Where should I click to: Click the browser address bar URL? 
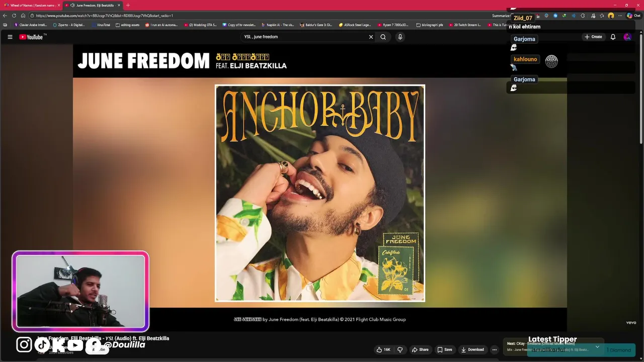(104, 16)
